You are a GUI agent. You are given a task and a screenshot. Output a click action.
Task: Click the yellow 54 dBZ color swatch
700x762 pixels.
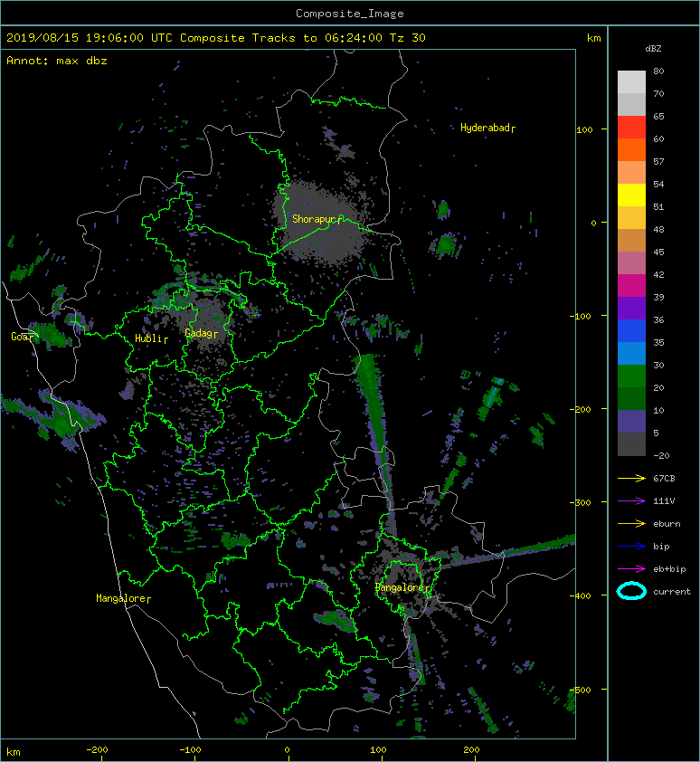coord(631,195)
